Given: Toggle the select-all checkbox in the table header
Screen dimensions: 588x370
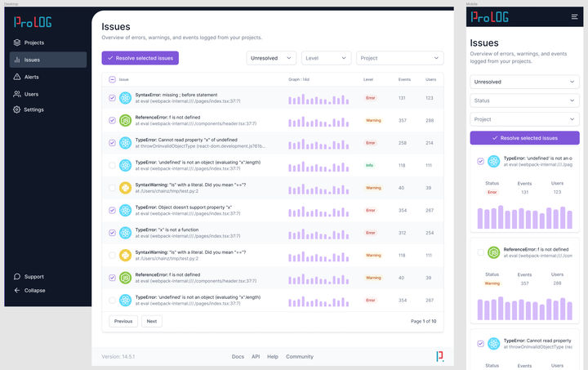Looking at the screenshot, I should [x=112, y=79].
